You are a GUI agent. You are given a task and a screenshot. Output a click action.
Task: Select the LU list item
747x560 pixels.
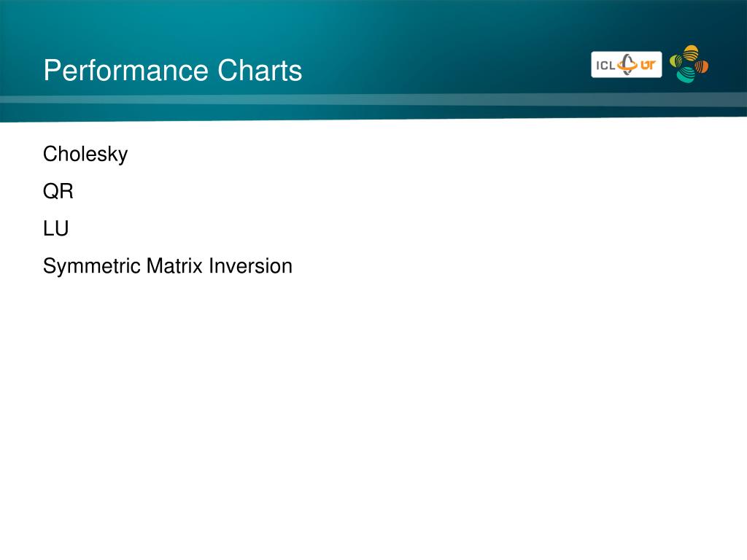(55, 228)
